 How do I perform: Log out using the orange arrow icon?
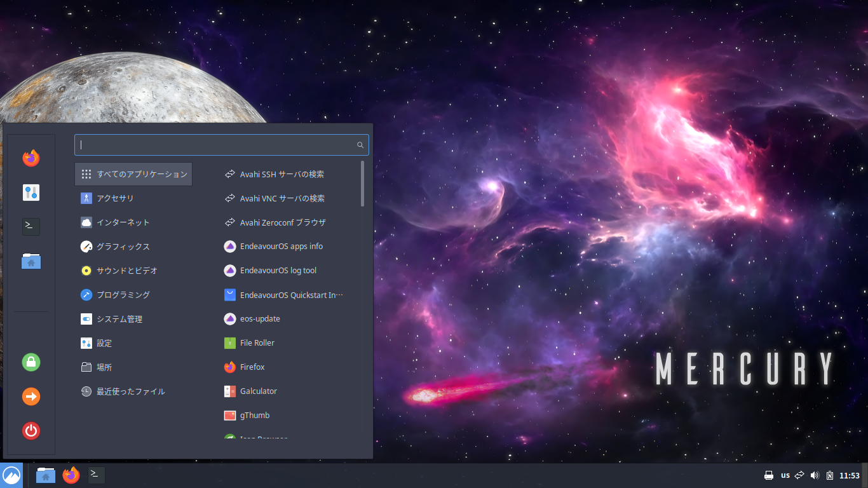click(x=31, y=396)
